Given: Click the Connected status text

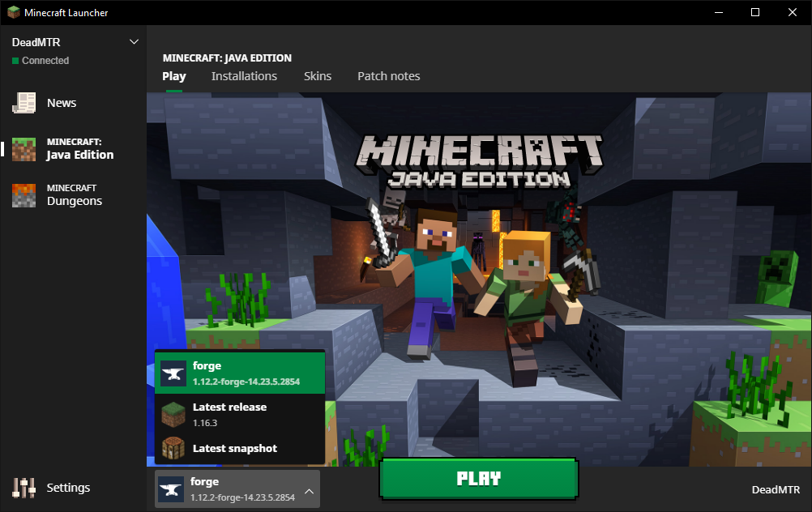Looking at the screenshot, I should (45, 61).
